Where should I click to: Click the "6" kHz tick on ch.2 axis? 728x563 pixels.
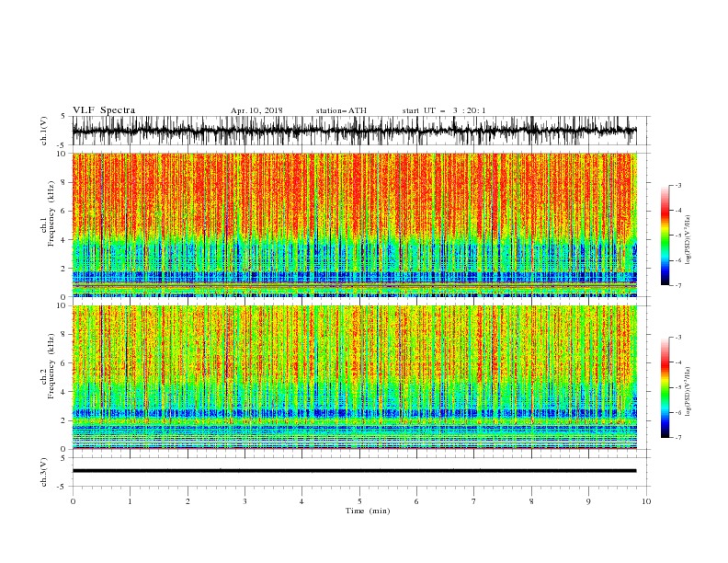coord(64,363)
